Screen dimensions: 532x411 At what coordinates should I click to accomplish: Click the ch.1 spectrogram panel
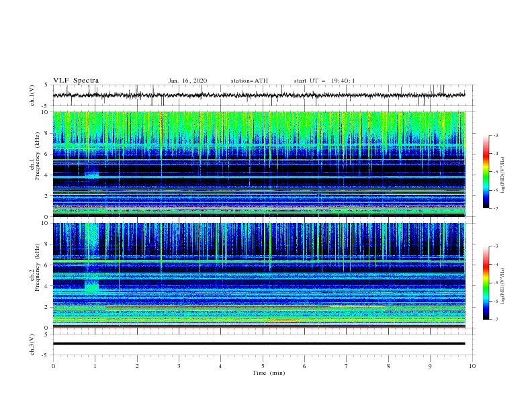tap(259, 164)
